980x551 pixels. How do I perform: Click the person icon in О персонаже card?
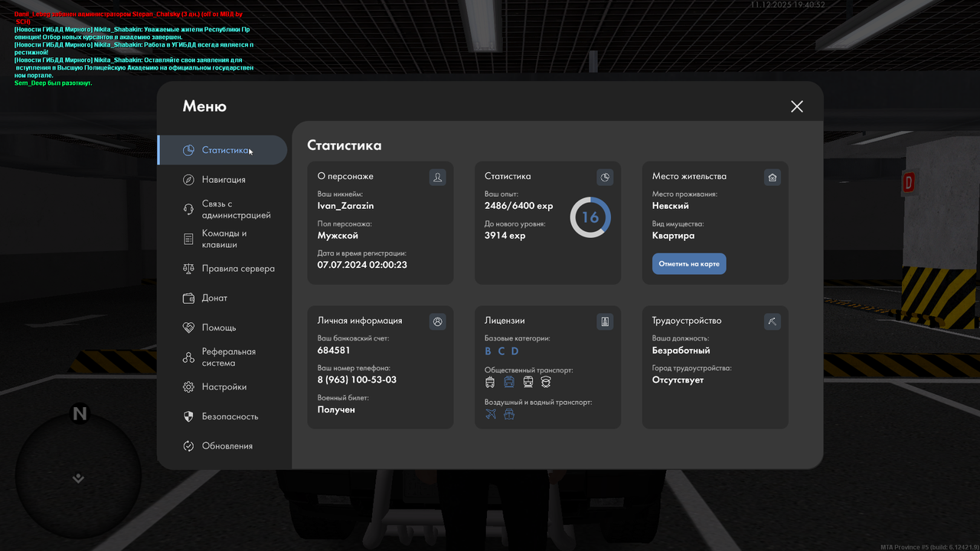(437, 178)
